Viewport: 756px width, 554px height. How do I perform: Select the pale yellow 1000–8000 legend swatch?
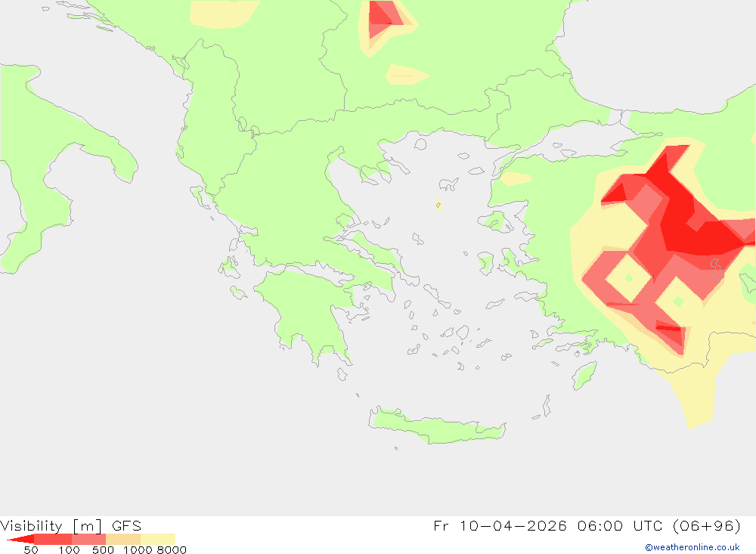(x=158, y=539)
